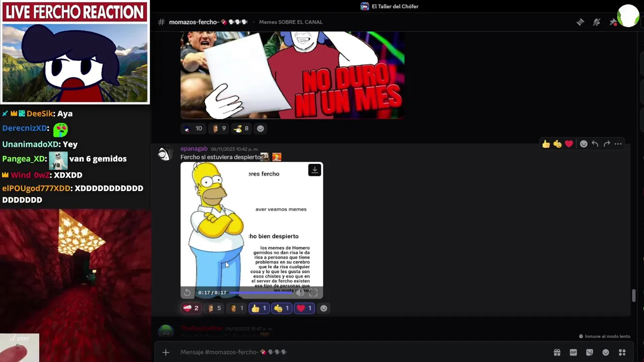This screenshot has height=362, width=644.
Task: Click the chat name Pangea_XD
Action: [x=24, y=159]
